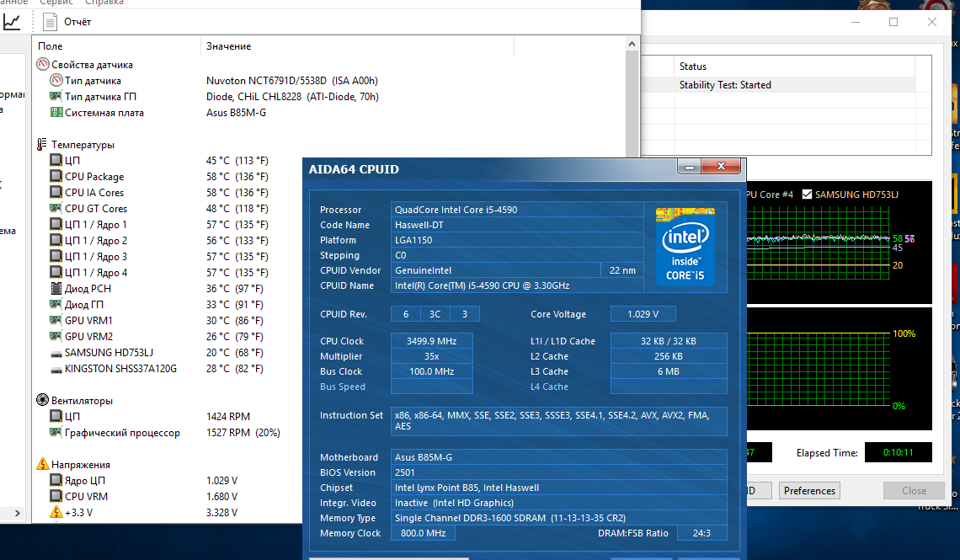Click the Напряжения warning icon
The height and width of the screenshot is (560, 960).
(43, 464)
